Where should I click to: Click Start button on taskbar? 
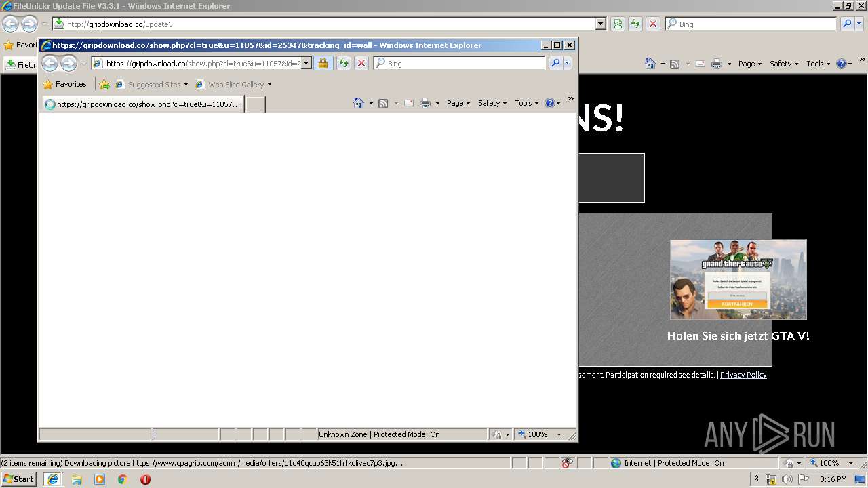coord(18,479)
